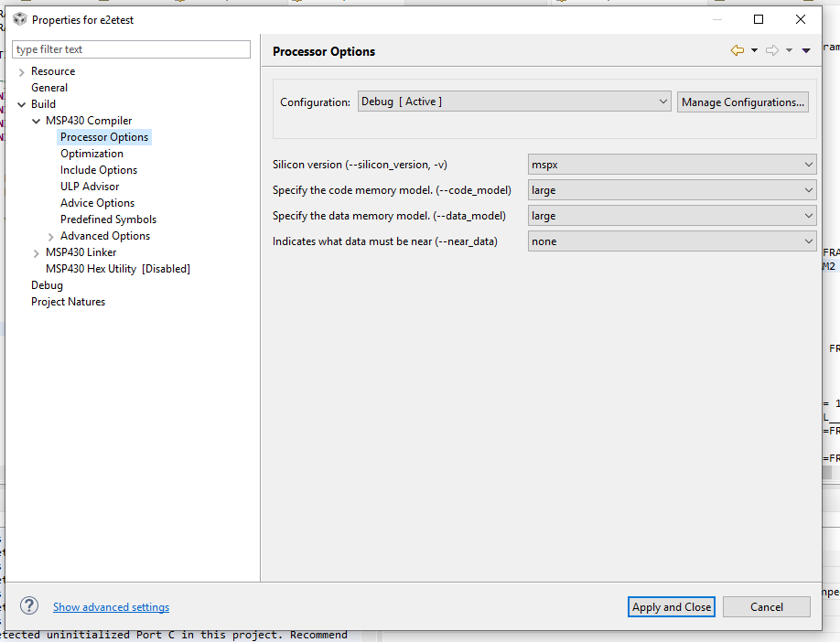Expand the MSP430 Linker node

coord(36,252)
